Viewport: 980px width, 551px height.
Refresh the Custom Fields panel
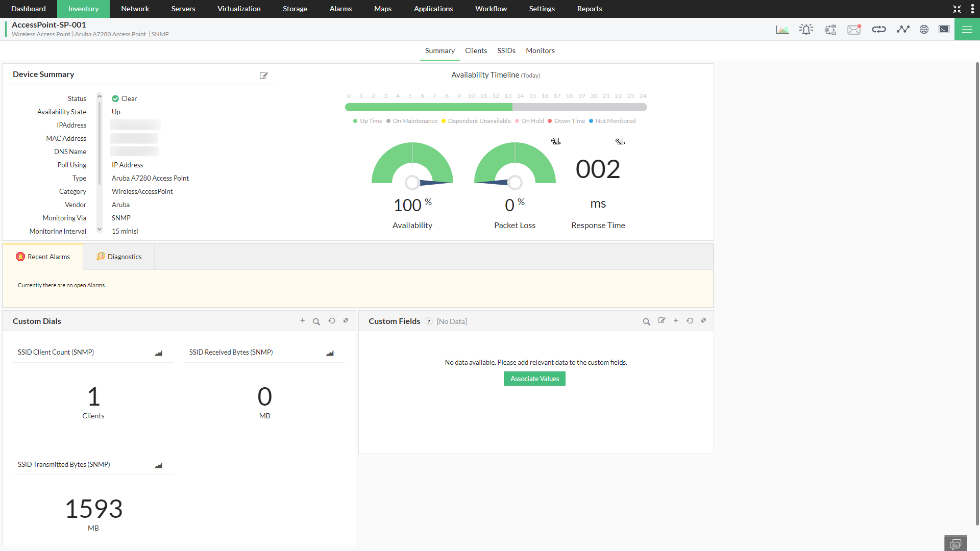point(690,321)
